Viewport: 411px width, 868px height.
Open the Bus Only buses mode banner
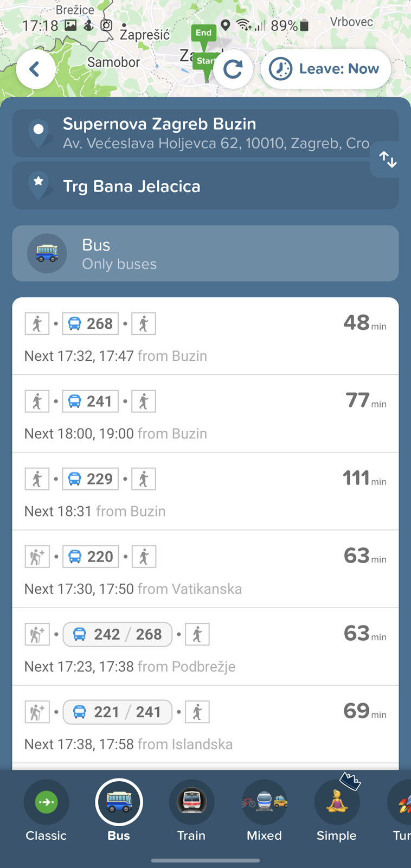tap(206, 253)
